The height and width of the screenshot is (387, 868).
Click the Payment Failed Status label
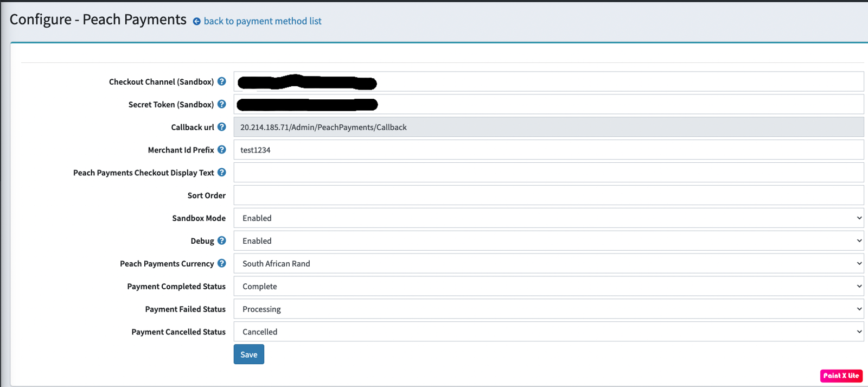(186, 309)
